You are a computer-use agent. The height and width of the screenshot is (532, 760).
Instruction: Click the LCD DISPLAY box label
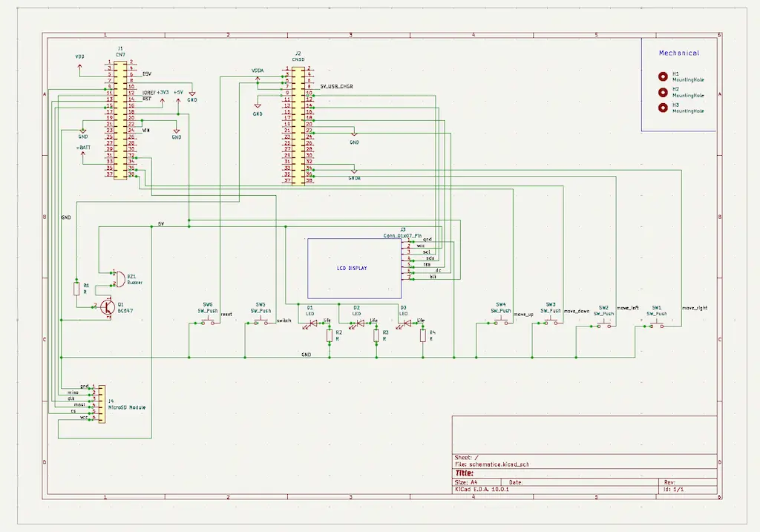click(352, 268)
